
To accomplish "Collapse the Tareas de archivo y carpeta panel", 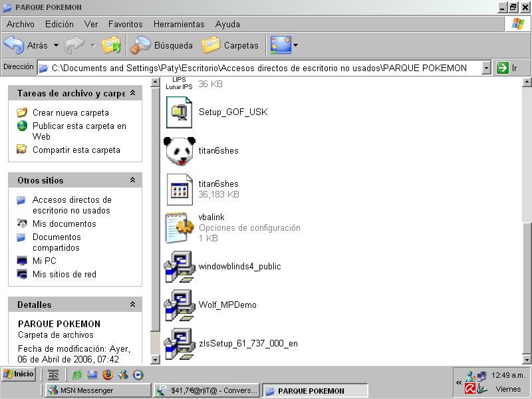I will tap(132, 93).
